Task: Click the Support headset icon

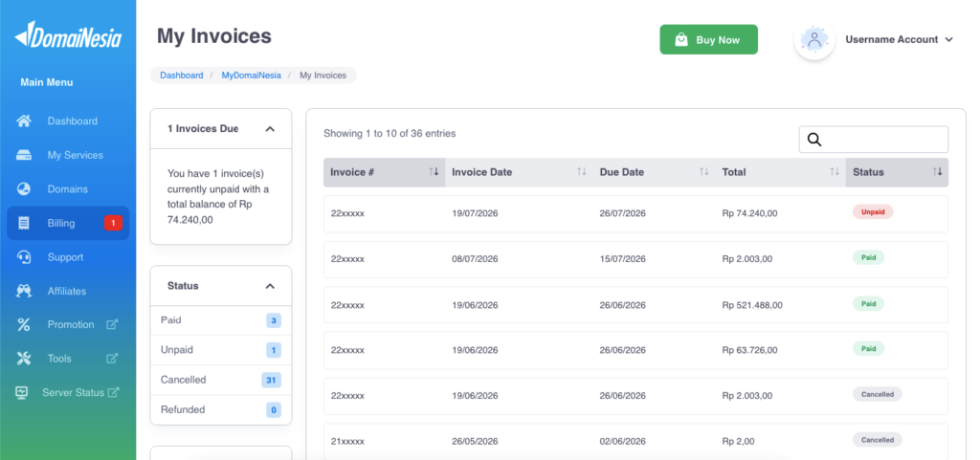Action: pyautogui.click(x=24, y=257)
